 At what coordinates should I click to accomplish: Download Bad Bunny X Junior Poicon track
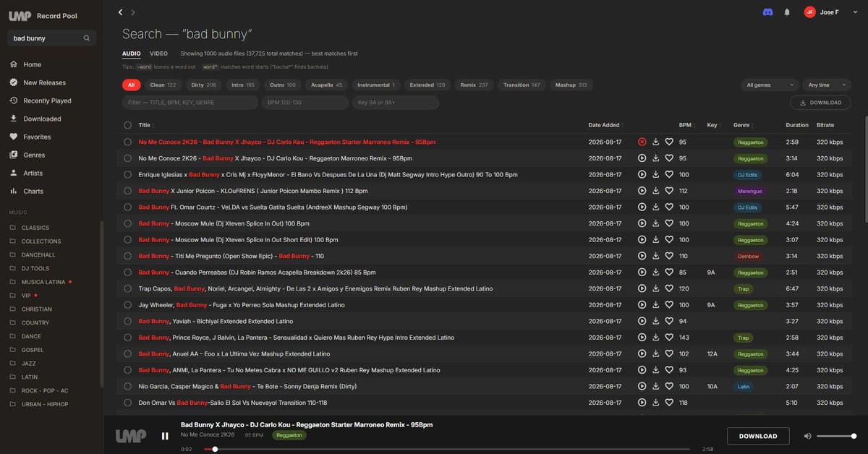pyautogui.click(x=655, y=191)
